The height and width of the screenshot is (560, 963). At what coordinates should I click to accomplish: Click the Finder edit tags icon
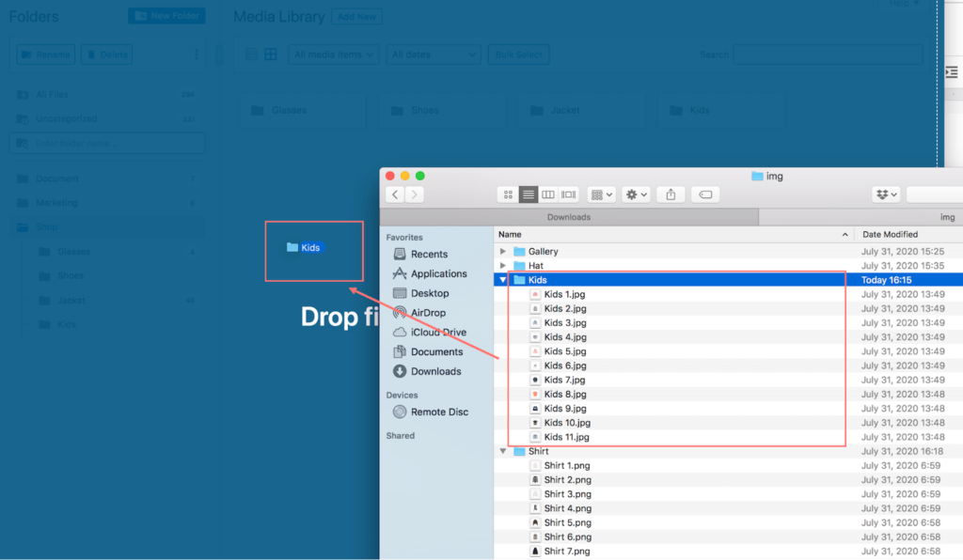(x=705, y=194)
